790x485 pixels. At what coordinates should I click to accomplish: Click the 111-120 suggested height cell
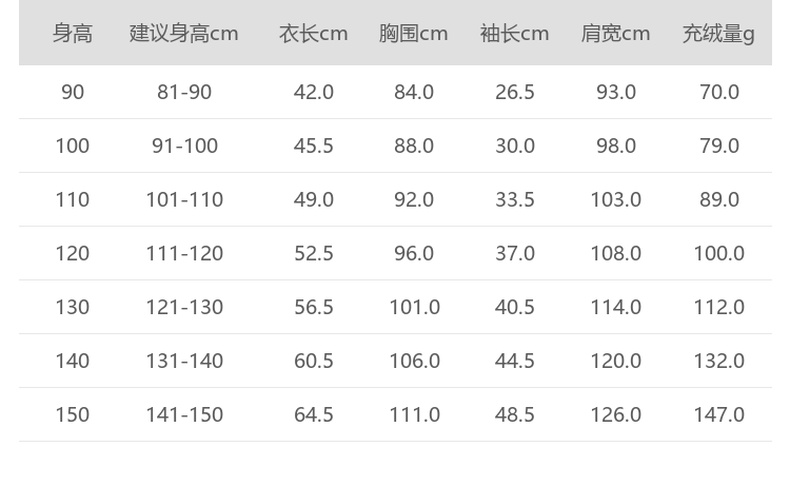(184, 254)
